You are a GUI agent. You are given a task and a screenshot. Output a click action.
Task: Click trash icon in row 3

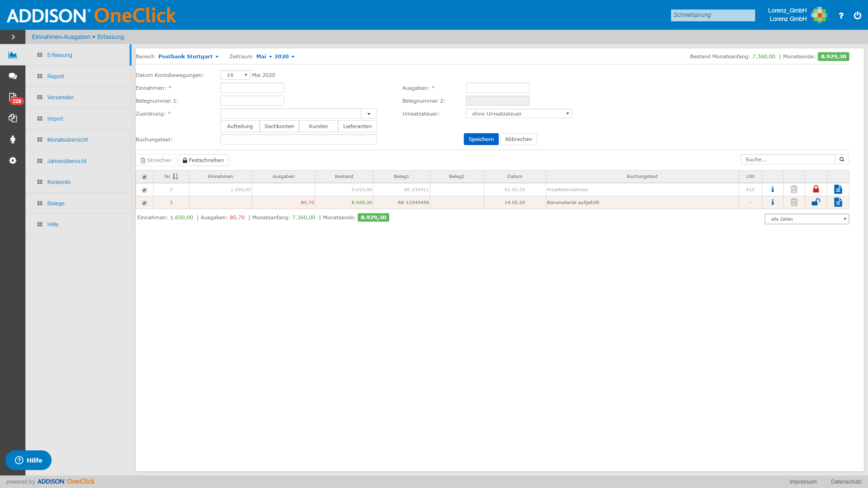[x=794, y=202]
